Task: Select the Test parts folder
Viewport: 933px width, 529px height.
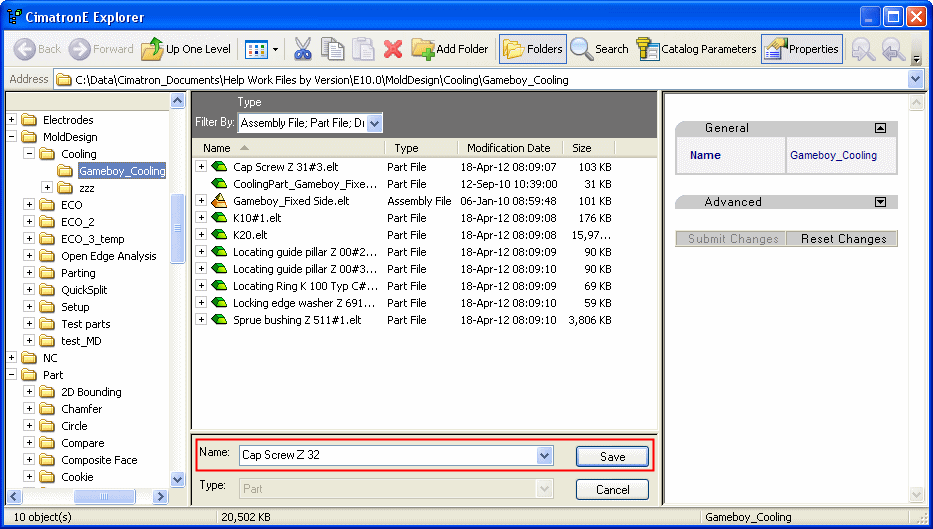Action: tap(86, 324)
